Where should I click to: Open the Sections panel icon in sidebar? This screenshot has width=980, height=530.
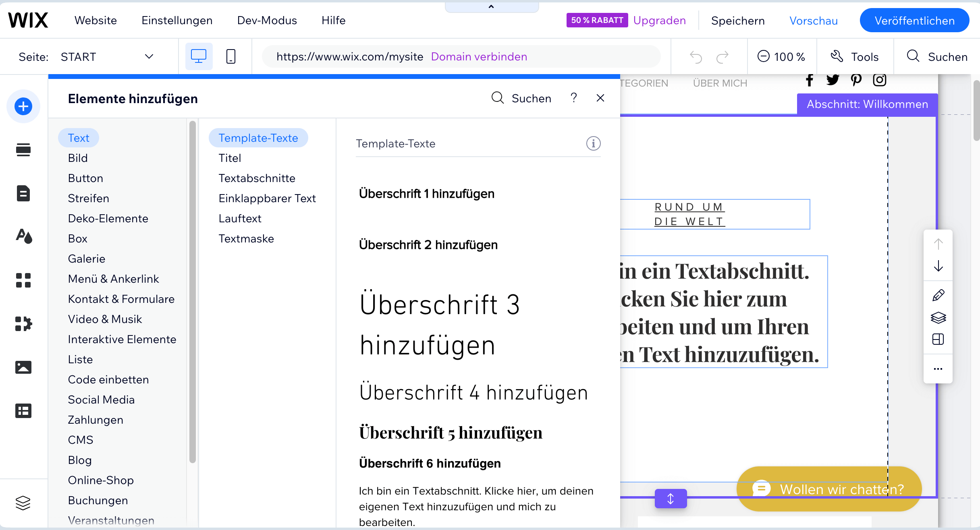tap(23, 150)
